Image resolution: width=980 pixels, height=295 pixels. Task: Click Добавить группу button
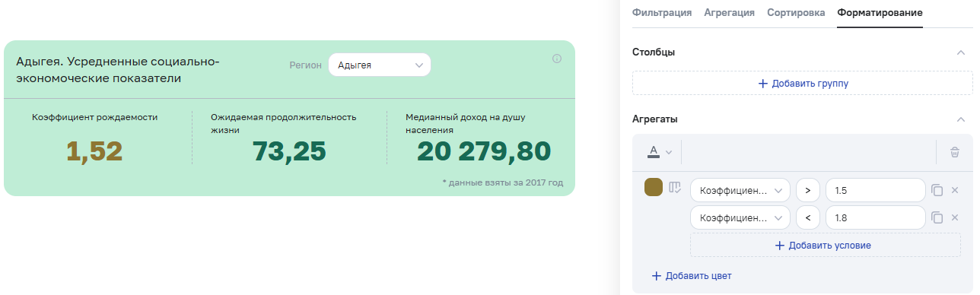[x=803, y=84]
